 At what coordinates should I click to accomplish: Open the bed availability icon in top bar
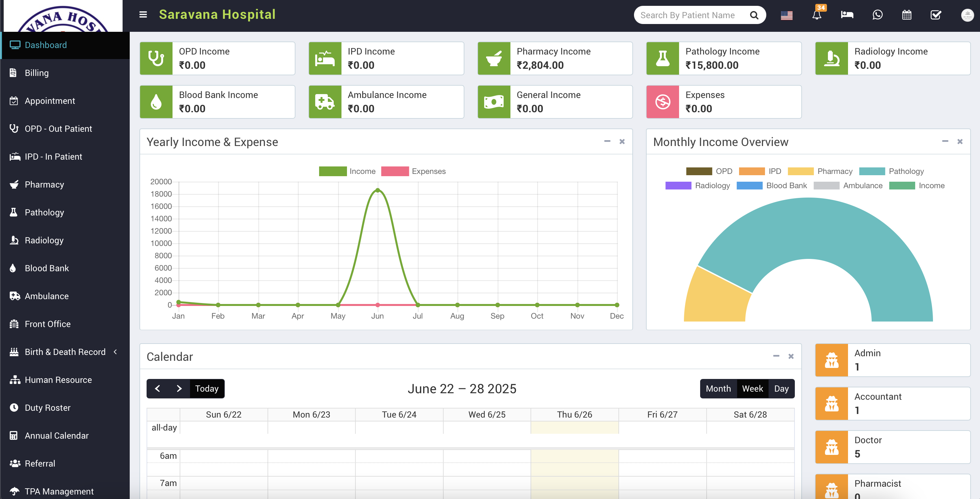pos(847,15)
